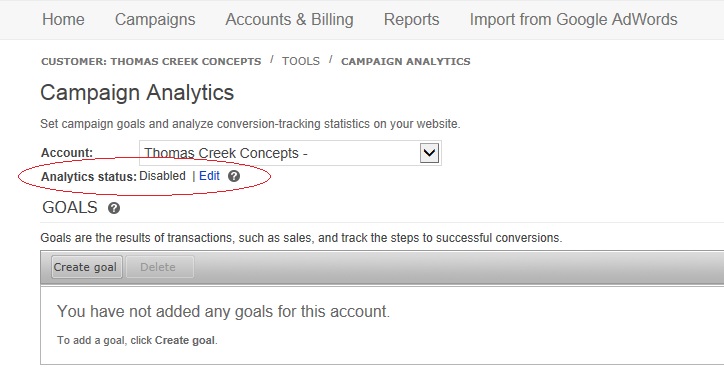
Task: Click the no goals added message
Action: point(223,311)
